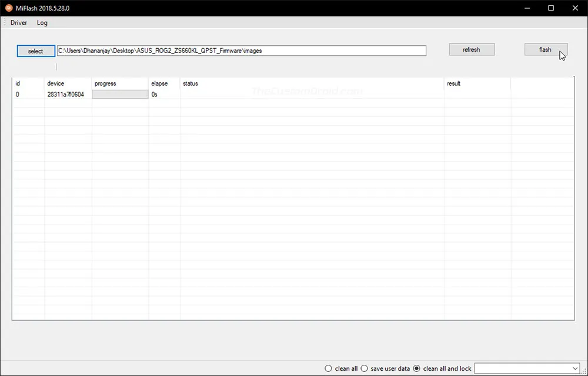
Task: Minimize the MiFlash window
Action: 524,8
